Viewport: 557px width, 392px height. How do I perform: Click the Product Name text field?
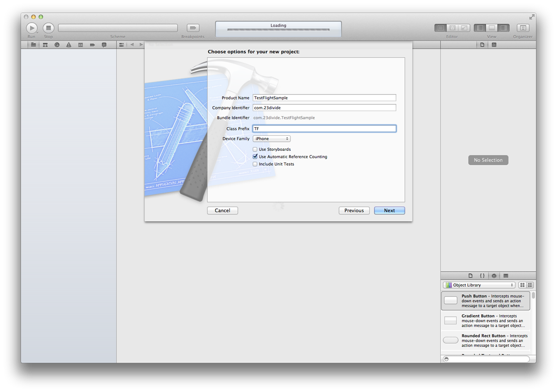click(x=324, y=98)
